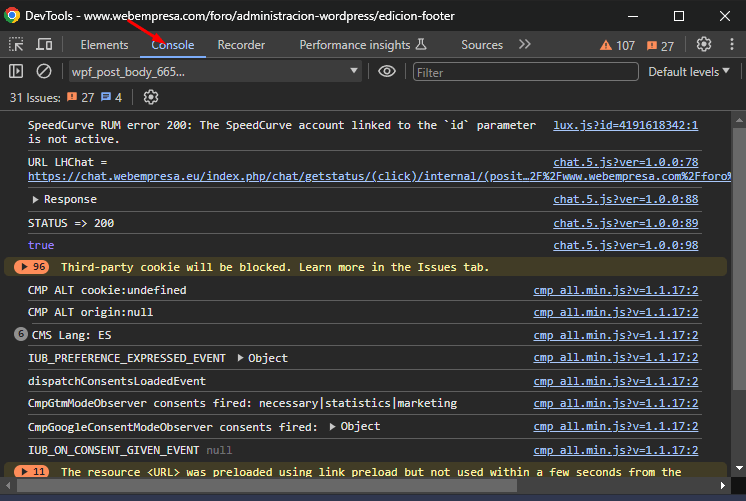Image resolution: width=746 pixels, height=501 pixels.
Task: Expand the 96 third-party cookie warning group
Action: pyautogui.click(x=31, y=267)
